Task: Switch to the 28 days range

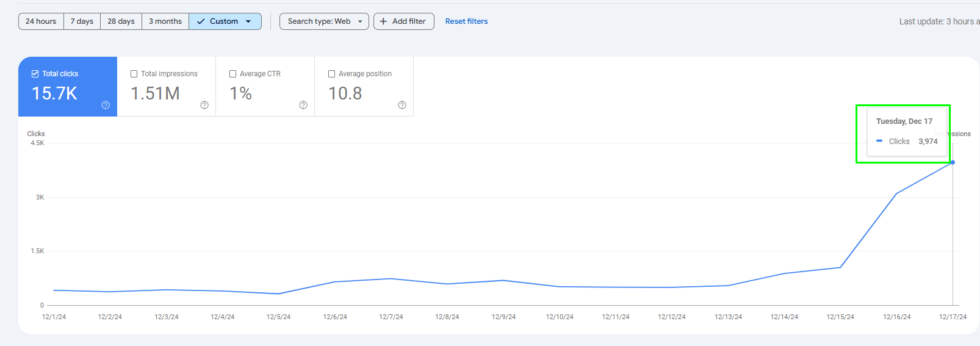Action: point(121,21)
